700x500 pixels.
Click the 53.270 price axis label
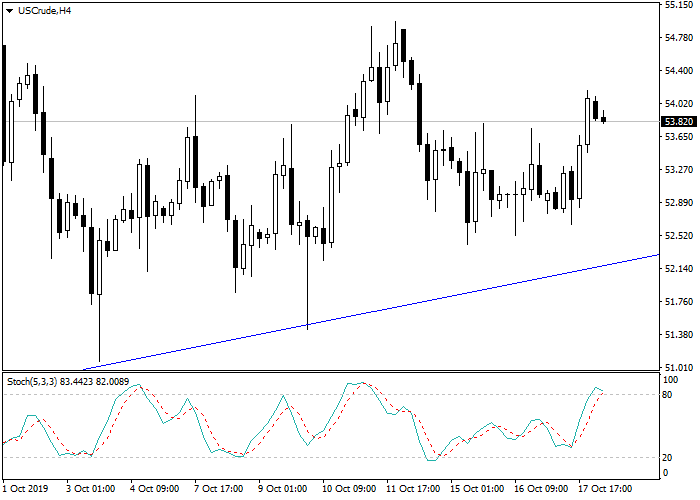coord(679,170)
